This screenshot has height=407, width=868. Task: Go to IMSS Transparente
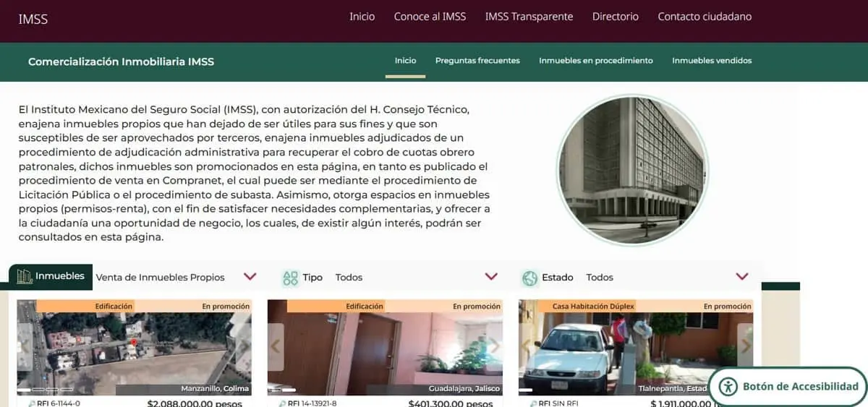pyautogui.click(x=529, y=17)
